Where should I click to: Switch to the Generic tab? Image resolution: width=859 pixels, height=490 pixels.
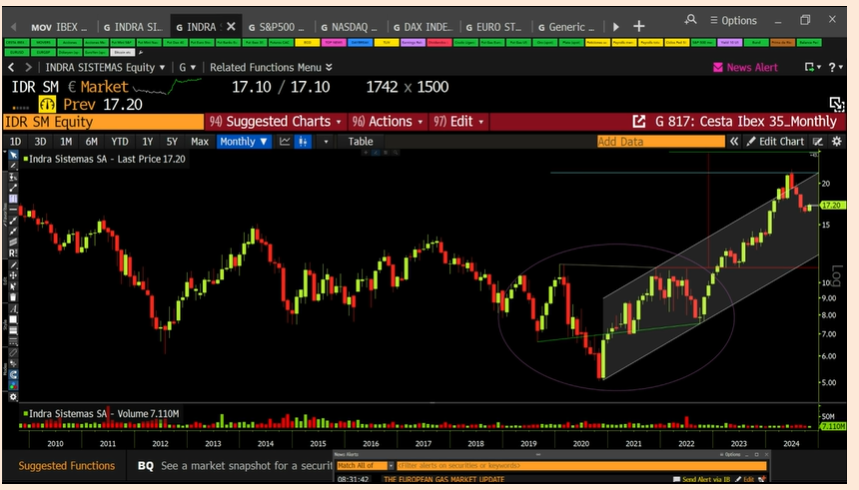click(x=566, y=26)
